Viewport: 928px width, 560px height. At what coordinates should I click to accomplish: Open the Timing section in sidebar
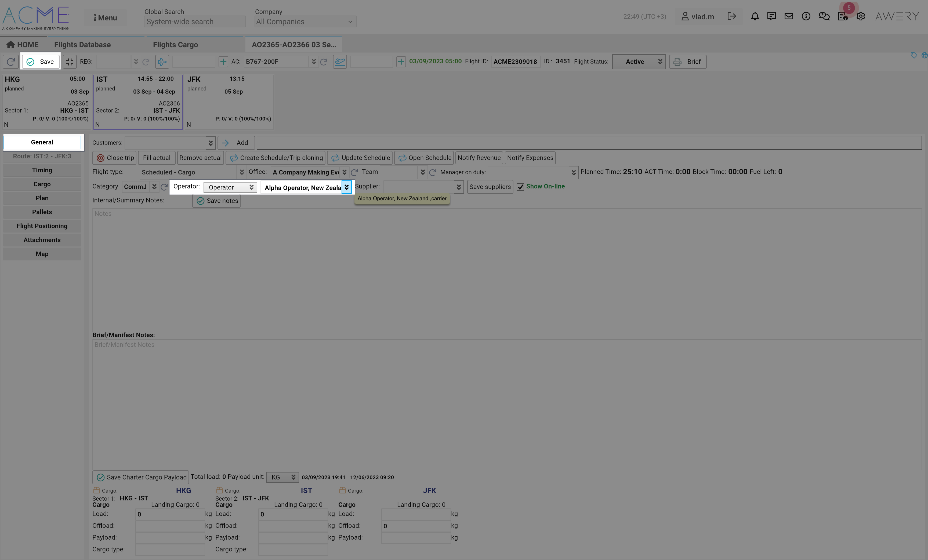coord(42,170)
